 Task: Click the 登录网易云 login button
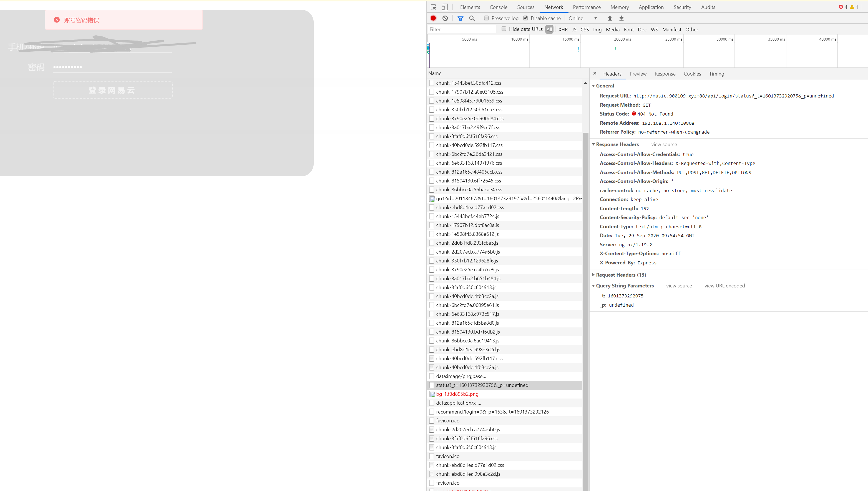point(112,90)
